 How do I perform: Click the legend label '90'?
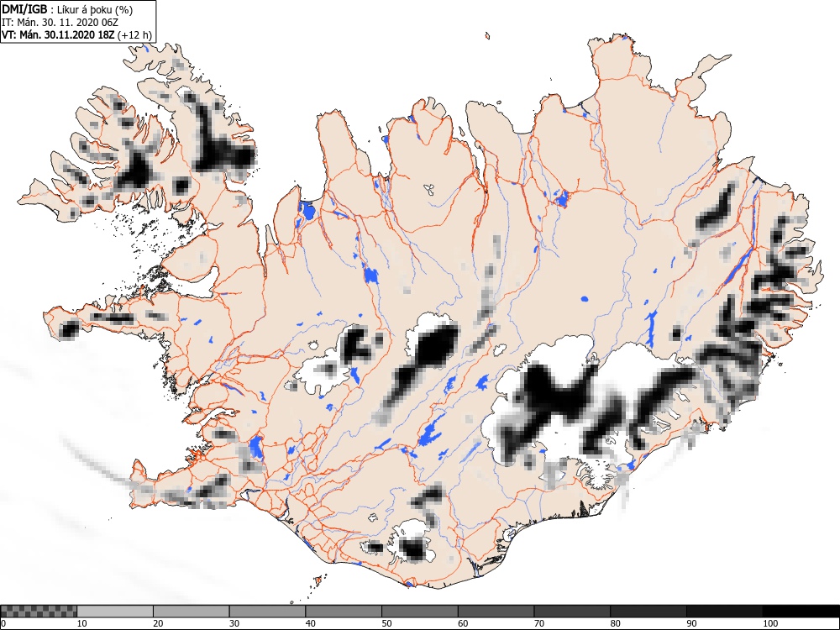(691, 623)
